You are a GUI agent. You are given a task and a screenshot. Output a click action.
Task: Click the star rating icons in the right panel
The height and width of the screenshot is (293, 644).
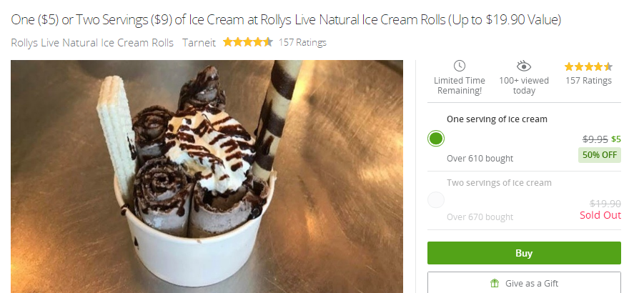(x=588, y=66)
